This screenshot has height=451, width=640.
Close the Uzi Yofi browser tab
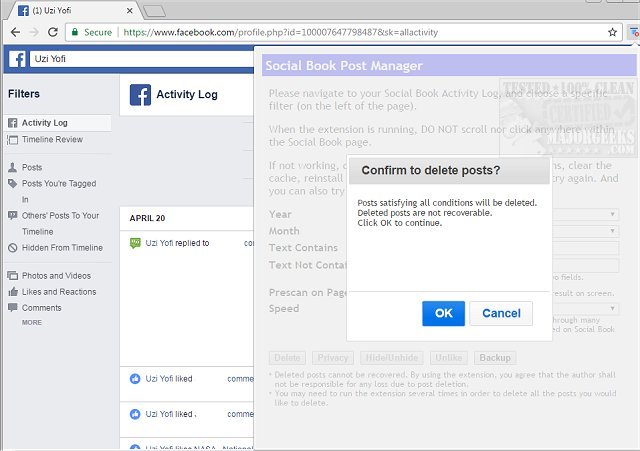129,11
